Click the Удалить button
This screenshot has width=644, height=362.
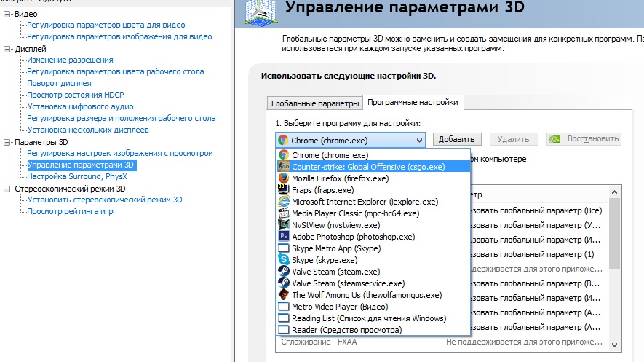514,139
